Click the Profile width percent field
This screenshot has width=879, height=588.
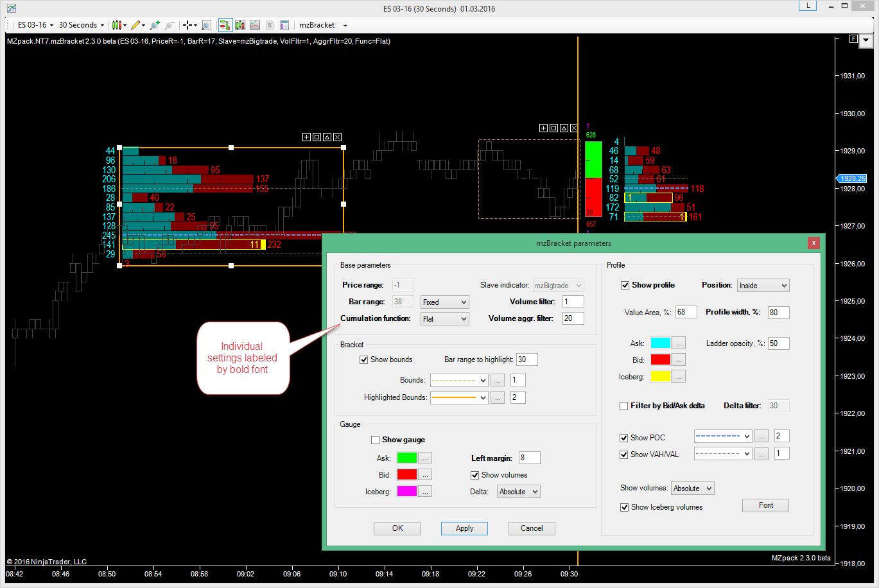click(x=779, y=313)
